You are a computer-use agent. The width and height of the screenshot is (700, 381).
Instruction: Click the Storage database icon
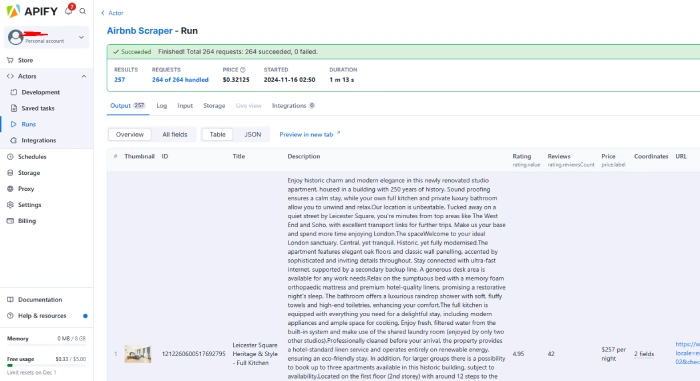10,172
